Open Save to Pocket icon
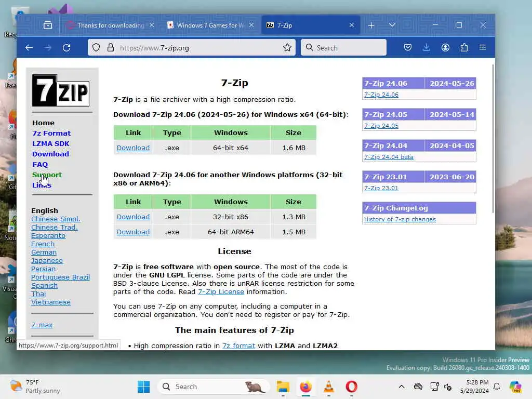This screenshot has height=399, width=532. 408,47
